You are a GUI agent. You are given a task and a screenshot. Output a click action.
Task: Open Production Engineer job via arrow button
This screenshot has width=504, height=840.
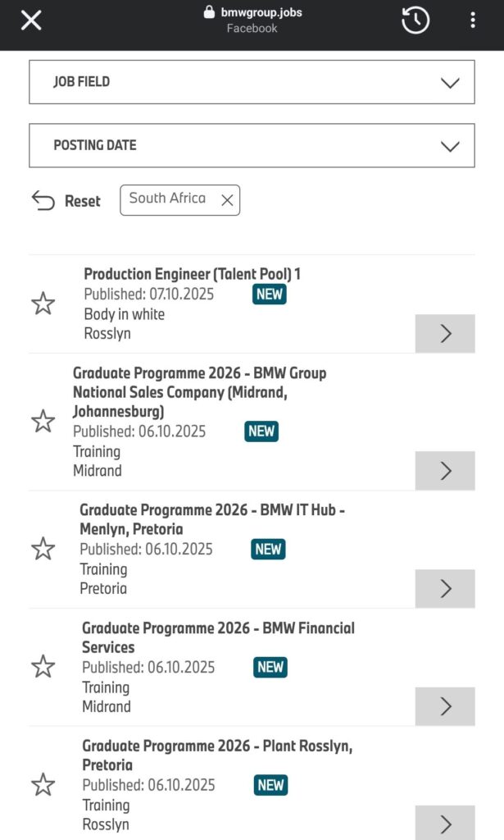coord(445,333)
